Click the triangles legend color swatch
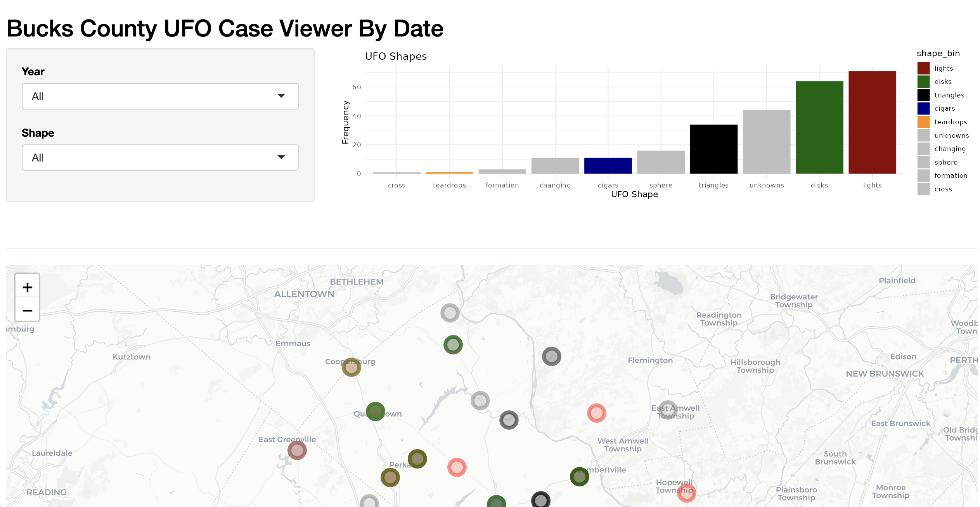The width and height of the screenshot is (980, 507). (x=923, y=95)
